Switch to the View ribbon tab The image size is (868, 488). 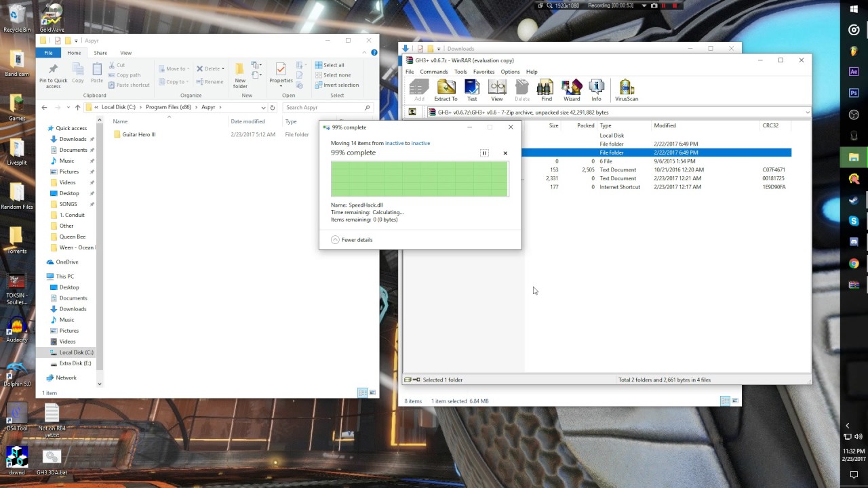pos(125,53)
